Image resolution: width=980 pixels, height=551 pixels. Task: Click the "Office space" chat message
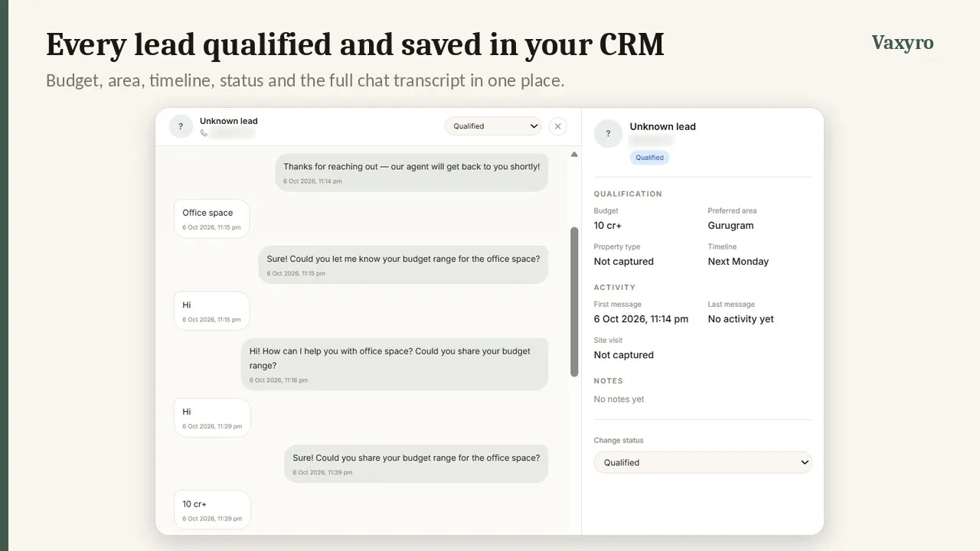pyautogui.click(x=211, y=219)
